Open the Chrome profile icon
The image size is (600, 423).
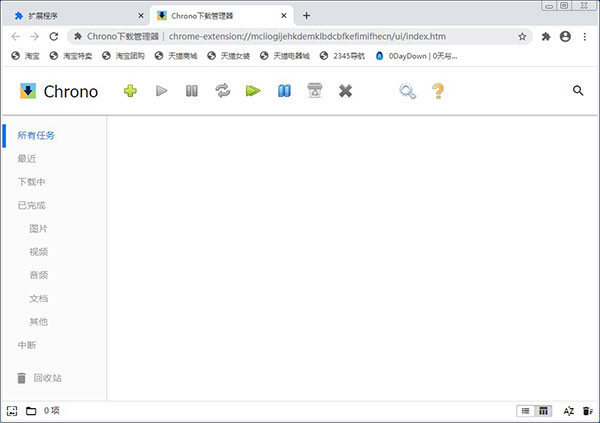pyautogui.click(x=565, y=36)
